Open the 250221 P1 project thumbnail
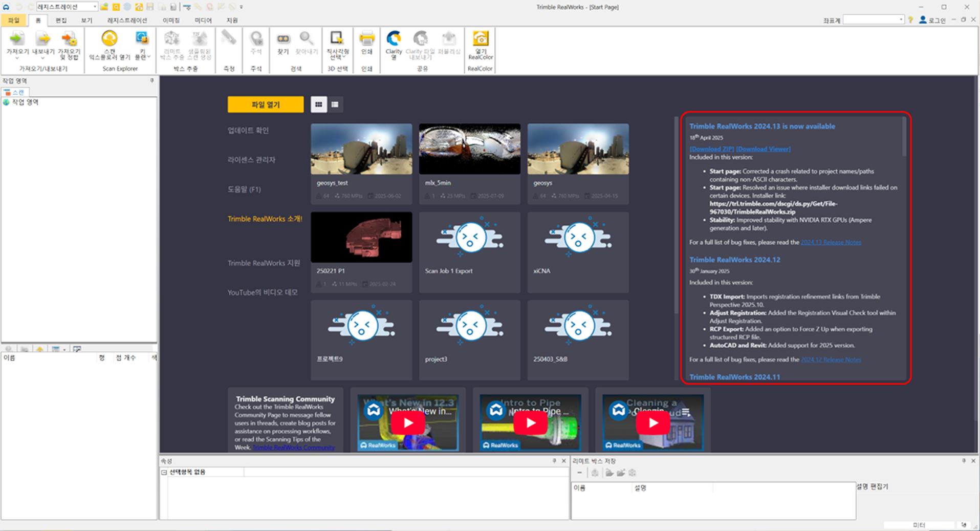 pos(361,237)
